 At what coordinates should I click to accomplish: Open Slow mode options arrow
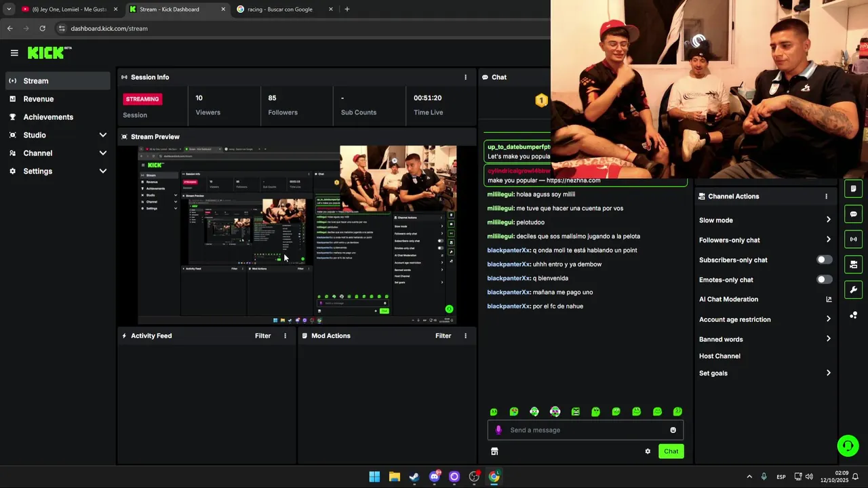tap(828, 220)
